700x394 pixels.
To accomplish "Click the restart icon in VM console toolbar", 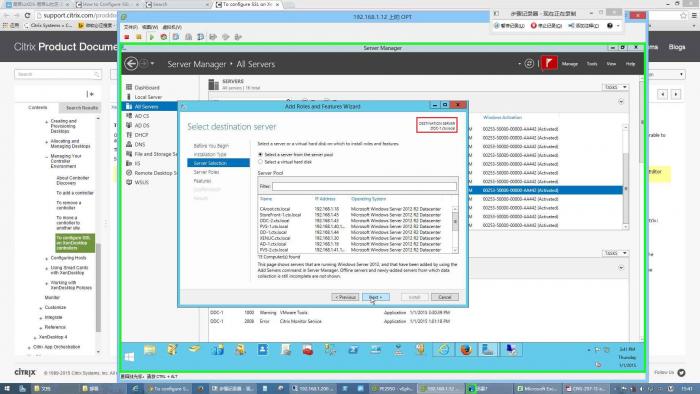I will point(164,37).
